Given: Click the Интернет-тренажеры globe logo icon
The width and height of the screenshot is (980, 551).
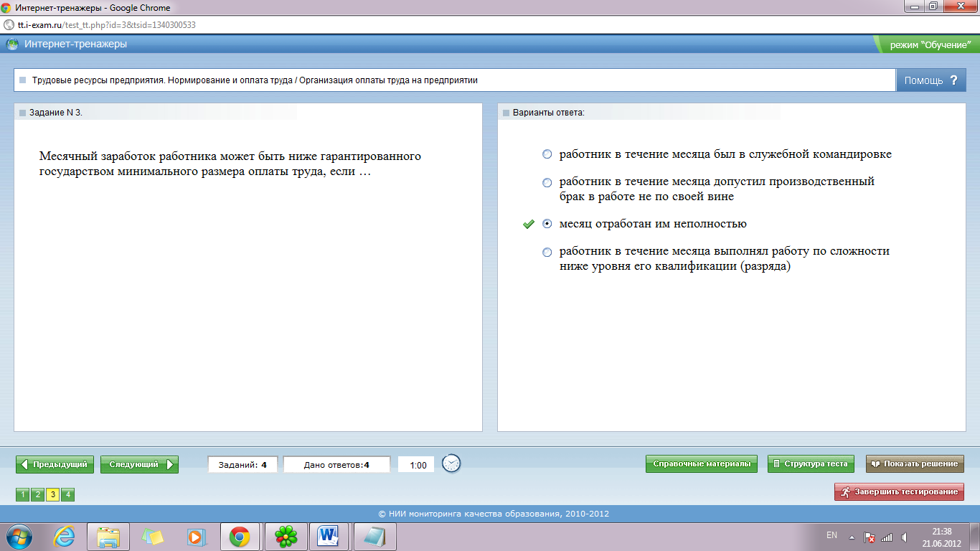Looking at the screenshot, I should click(12, 44).
